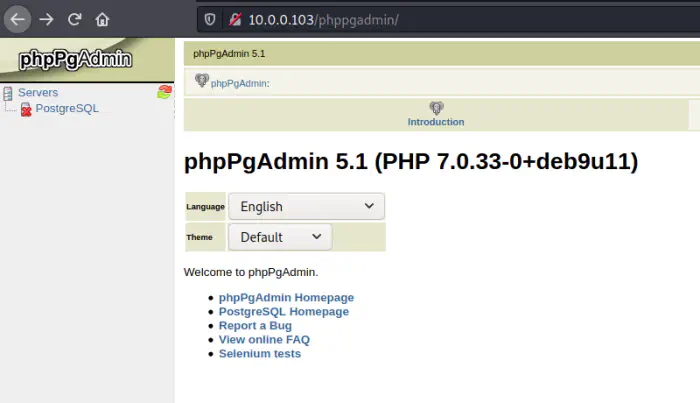700x403 pixels.
Task: Click the shield tracking protection icon
Action: (x=209, y=19)
